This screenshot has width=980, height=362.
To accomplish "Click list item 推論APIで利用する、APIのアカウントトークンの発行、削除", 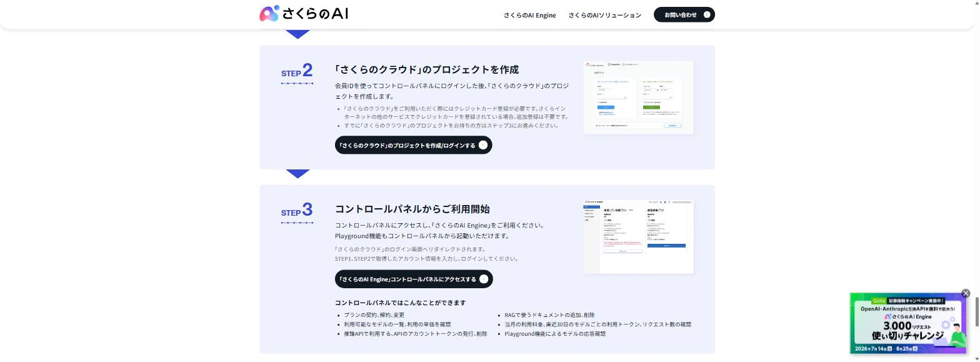I will [415, 334].
